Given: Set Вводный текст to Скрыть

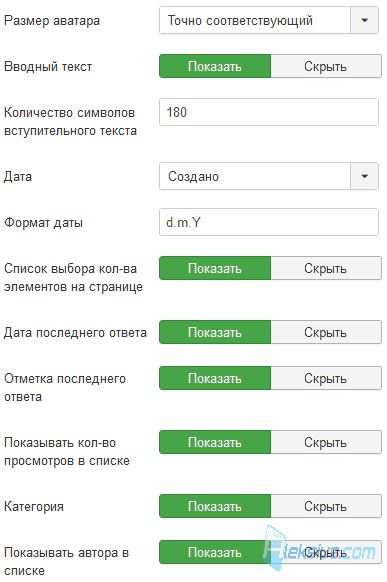Looking at the screenshot, I should pyautogui.click(x=326, y=66).
